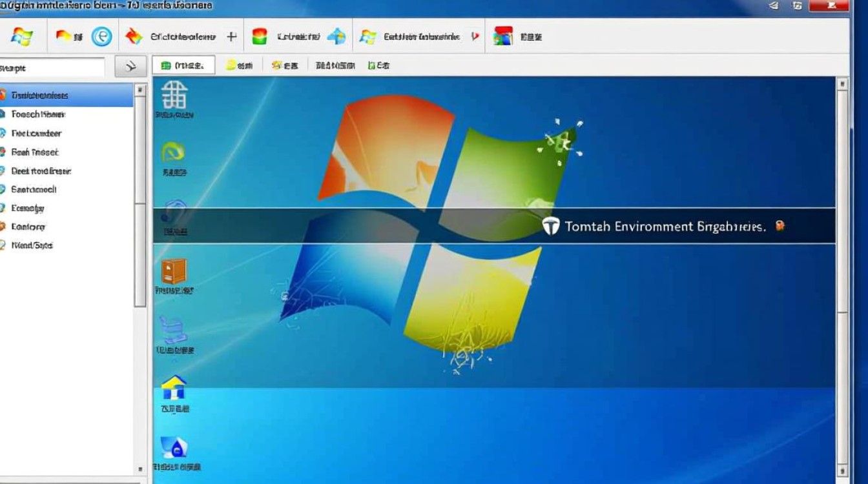Screen dimensions: 868x484
Task: Select the tab with the yellow round icon
Action: tap(238, 65)
